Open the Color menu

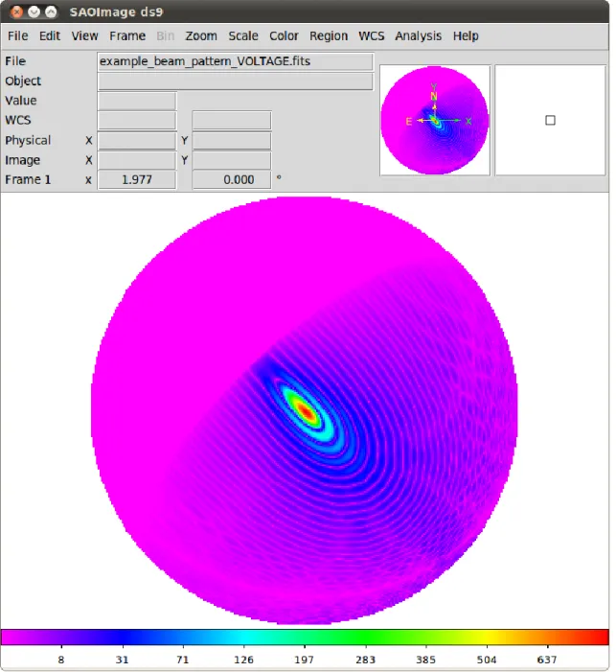[x=284, y=36]
